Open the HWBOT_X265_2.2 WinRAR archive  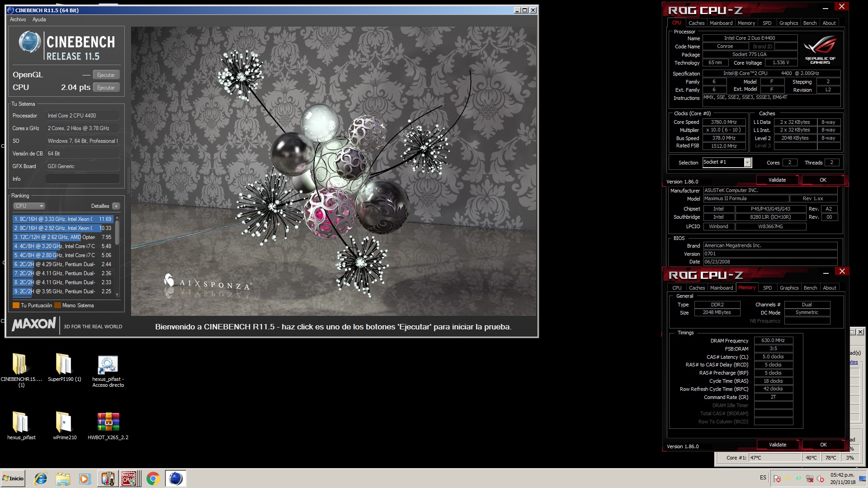pyautogui.click(x=108, y=426)
